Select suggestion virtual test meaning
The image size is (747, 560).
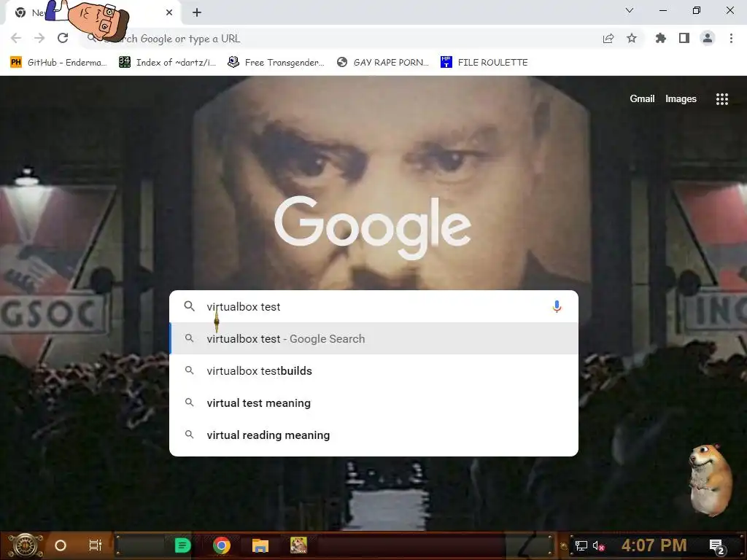click(374, 402)
